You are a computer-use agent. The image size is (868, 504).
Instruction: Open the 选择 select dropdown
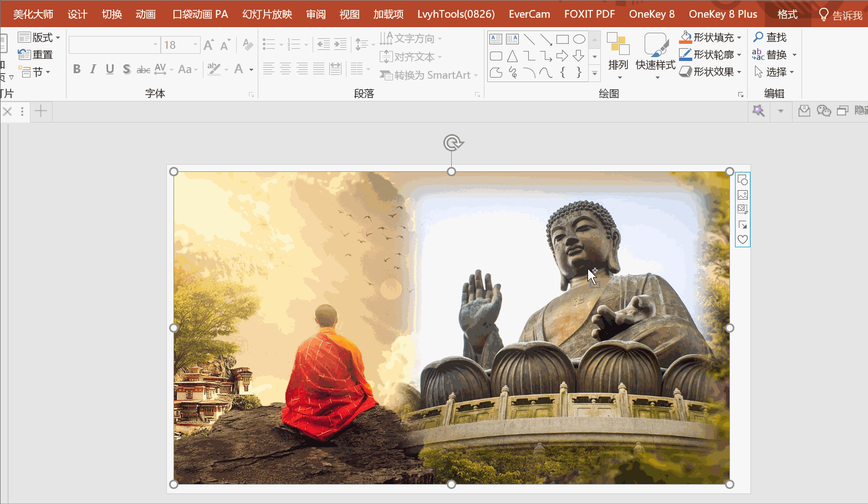774,72
